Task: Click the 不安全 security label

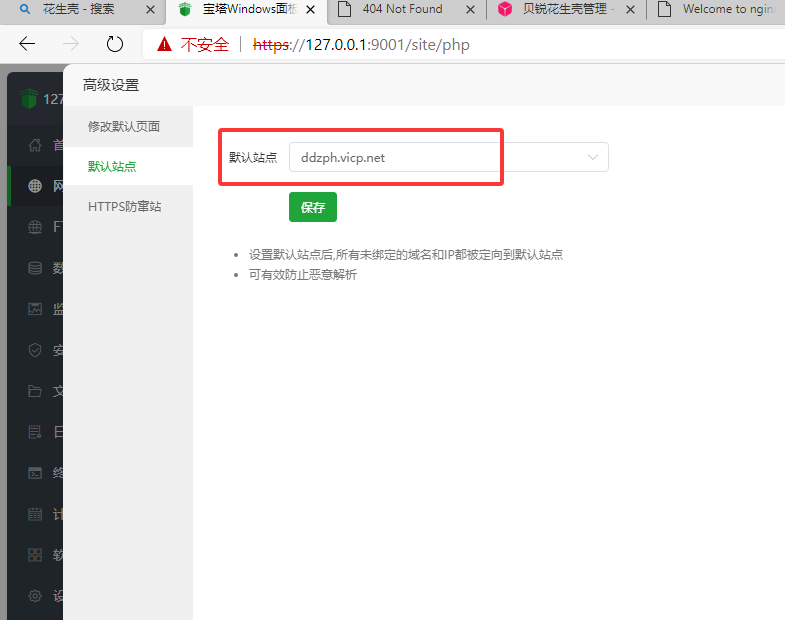Action: (x=205, y=45)
